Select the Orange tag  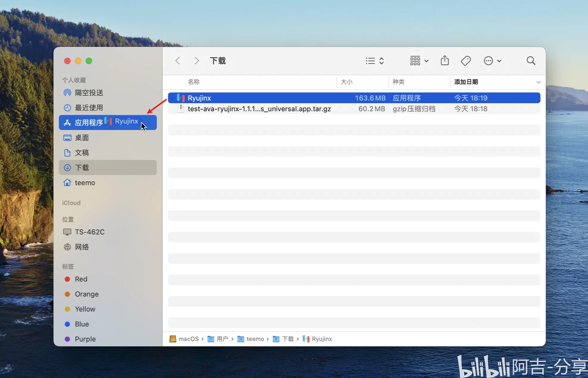108,294
